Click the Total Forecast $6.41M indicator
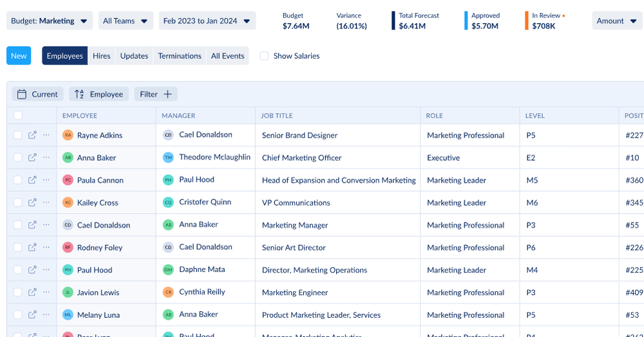644x337 pixels. 415,21
